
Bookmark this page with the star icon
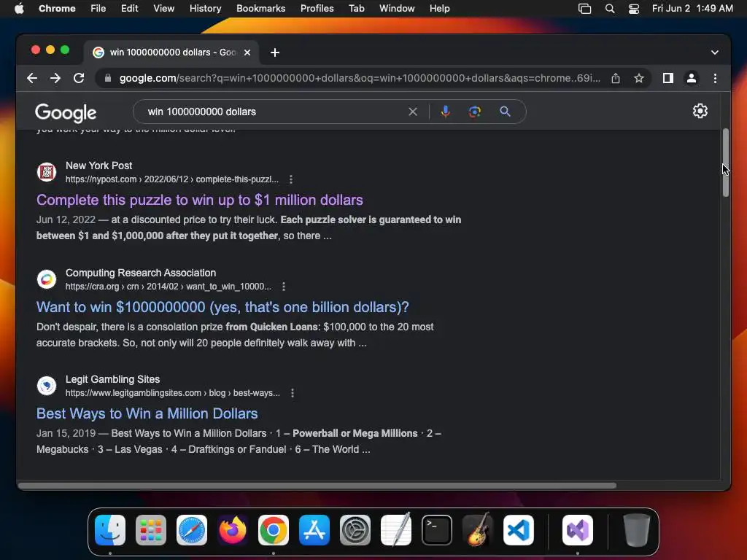(x=639, y=78)
